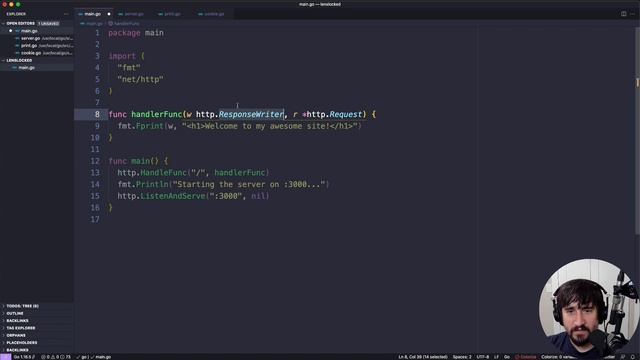Select print.go under Open Editors
Screen dimensions: 640x360
pyautogui.click(x=37, y=46)
